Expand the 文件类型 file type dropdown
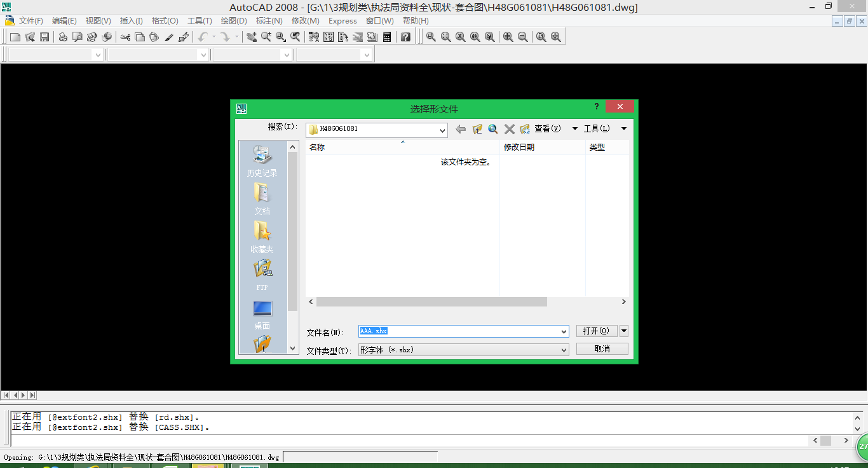 point(564,350)
